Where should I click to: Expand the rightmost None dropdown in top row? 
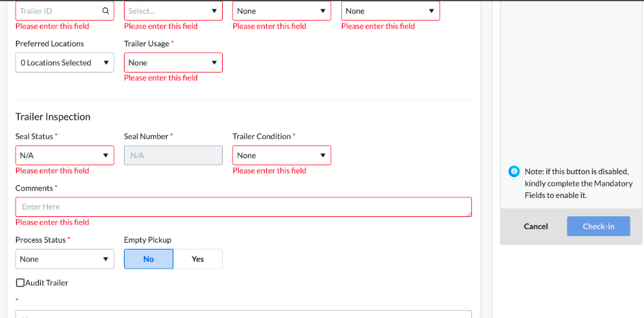point(390,12)
